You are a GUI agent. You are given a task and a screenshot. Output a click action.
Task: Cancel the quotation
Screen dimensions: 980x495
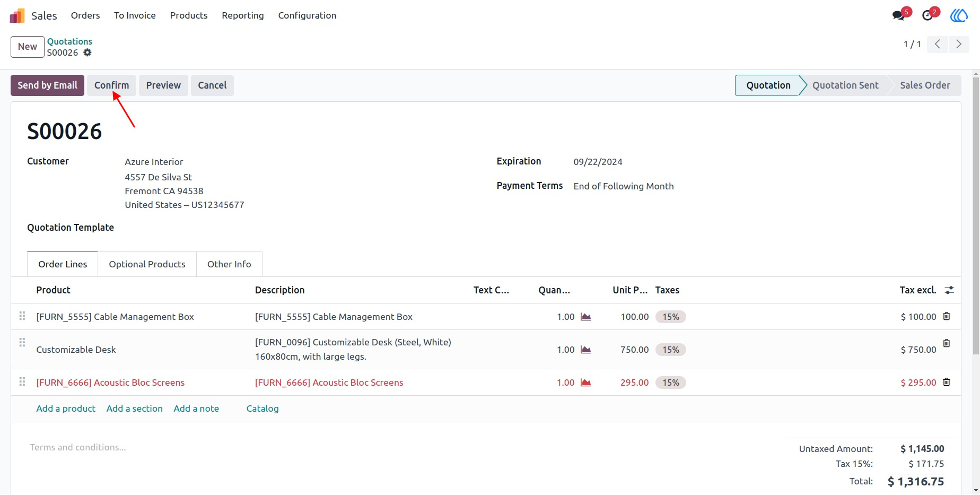pyautogui.click(x=212, y=85)
